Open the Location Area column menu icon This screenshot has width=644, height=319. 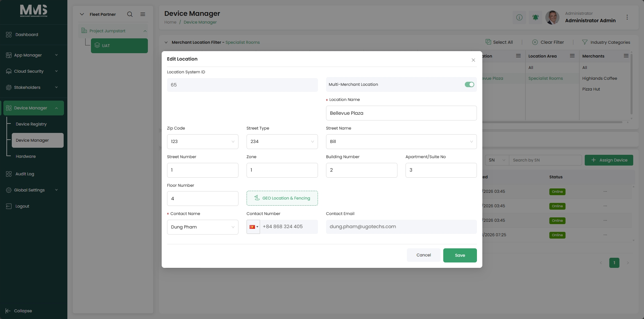tap(572, 56)
